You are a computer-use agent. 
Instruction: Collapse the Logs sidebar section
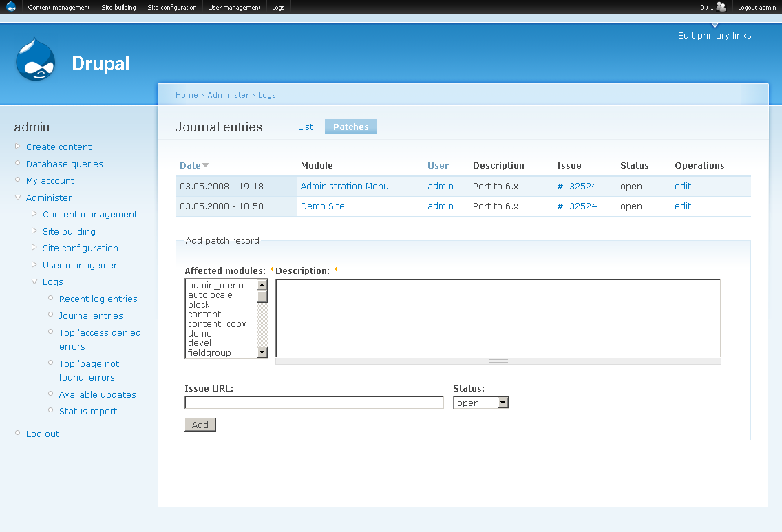pyautogui.click(x=34, y=281)
